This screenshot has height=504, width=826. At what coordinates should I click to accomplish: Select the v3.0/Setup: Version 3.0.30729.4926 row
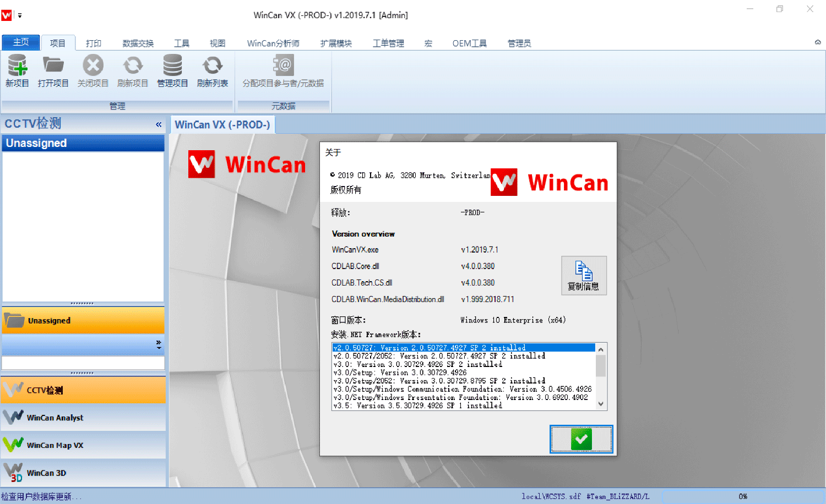[x=464, y=372]
